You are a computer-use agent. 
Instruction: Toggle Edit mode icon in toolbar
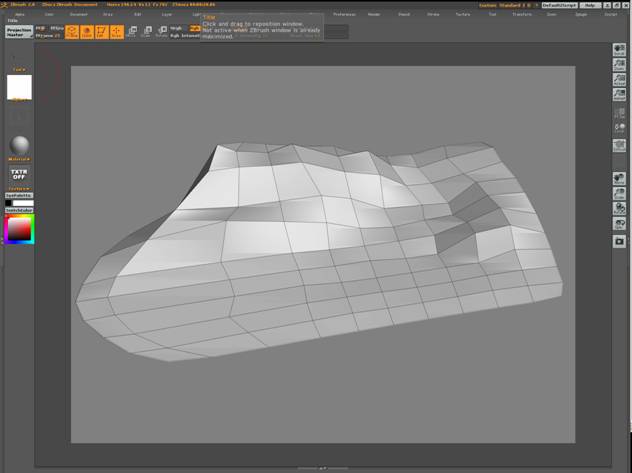click(101, 32)
